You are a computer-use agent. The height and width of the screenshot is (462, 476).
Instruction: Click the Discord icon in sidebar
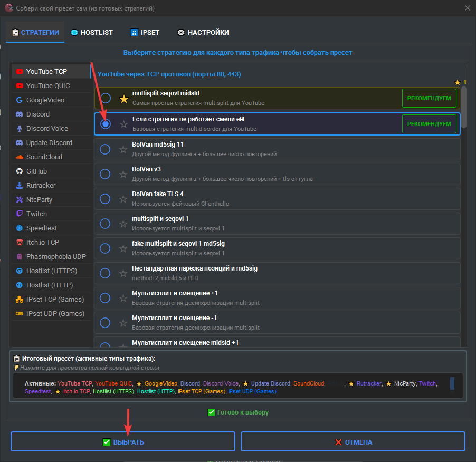coord(20,114)
